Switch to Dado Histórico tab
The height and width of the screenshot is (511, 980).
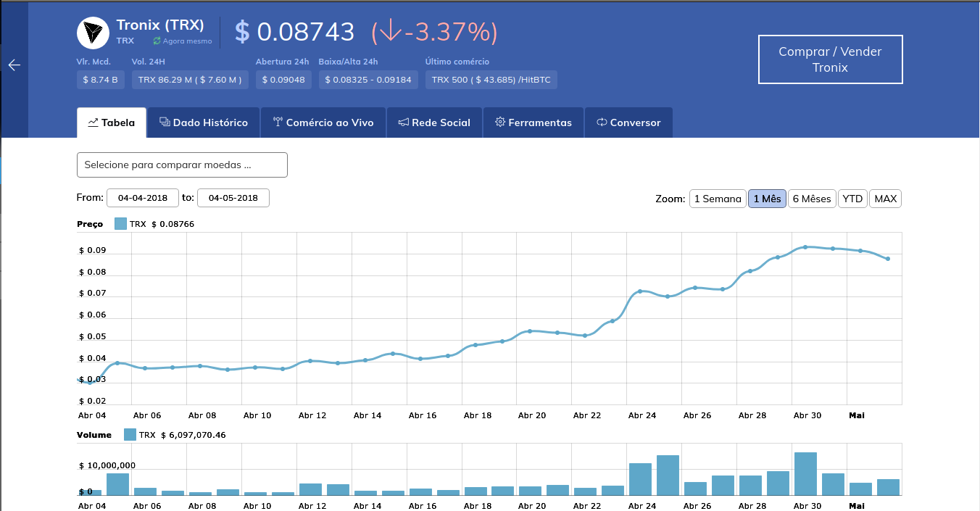point(204,122)
